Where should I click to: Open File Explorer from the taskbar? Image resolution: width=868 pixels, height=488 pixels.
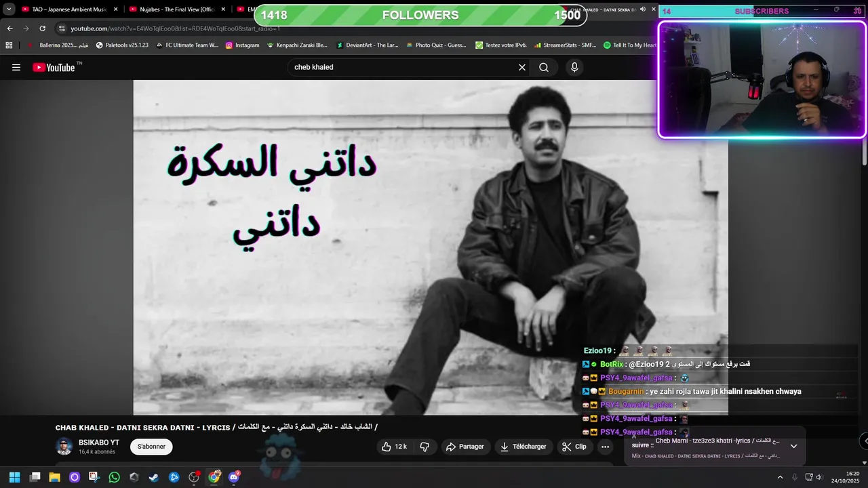[x=54, y=477]
